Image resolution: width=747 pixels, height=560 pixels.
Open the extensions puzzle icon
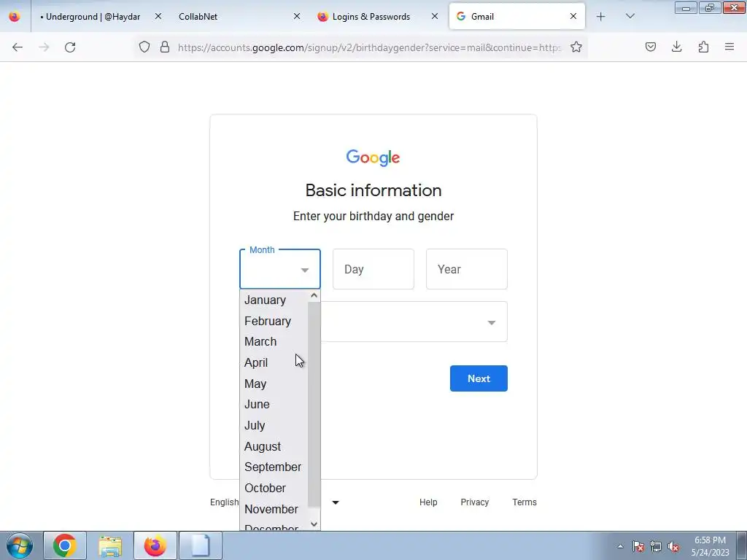(x=703, y=47)
